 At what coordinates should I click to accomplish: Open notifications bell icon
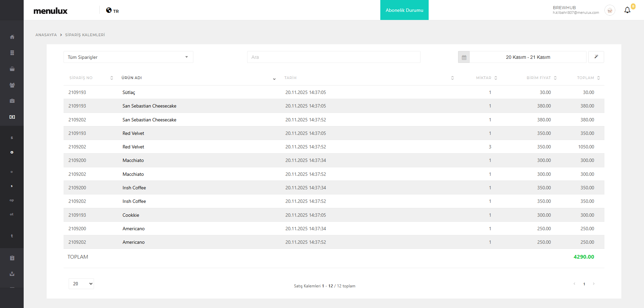[627, 10]
